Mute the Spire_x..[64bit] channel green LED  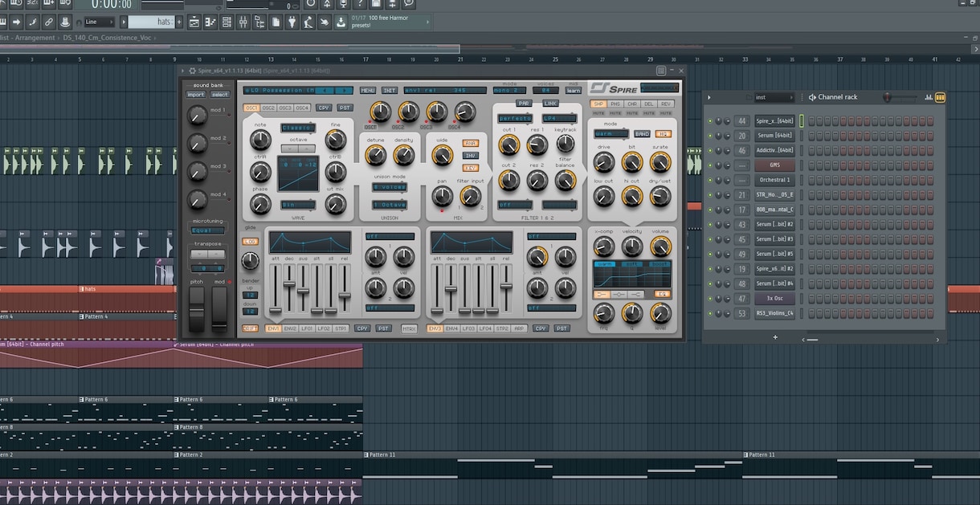[710, 121]
